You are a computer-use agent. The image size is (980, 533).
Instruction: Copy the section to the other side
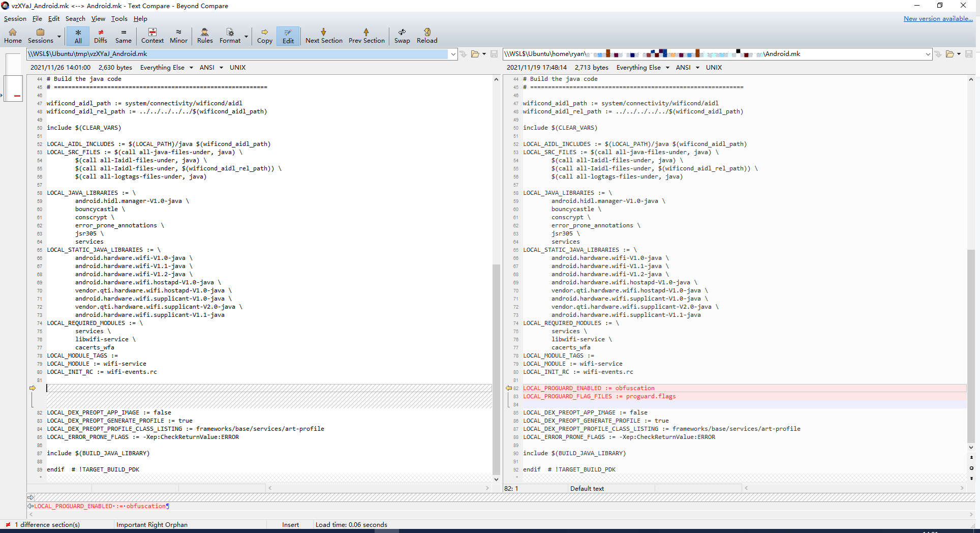point(264,36)
